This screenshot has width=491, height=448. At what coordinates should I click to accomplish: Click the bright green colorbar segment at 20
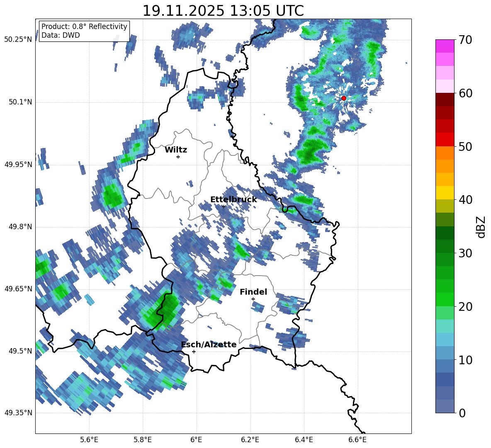[x=445, y=299]
